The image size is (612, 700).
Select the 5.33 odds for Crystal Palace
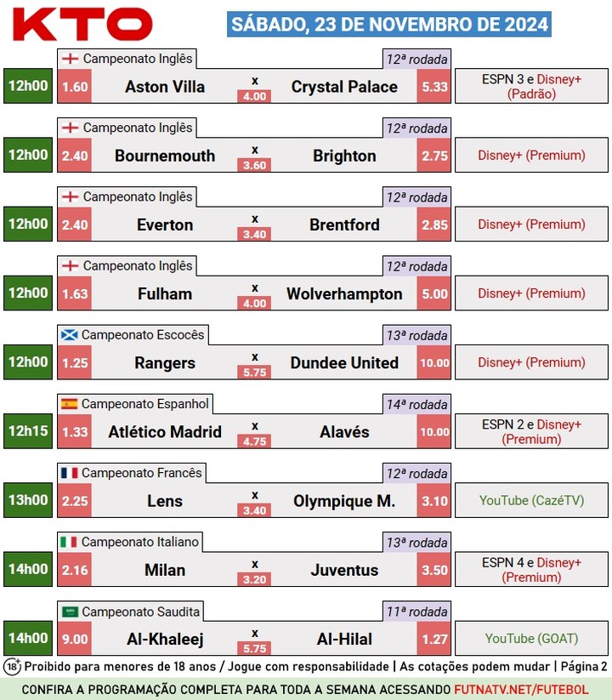(434, 87)
